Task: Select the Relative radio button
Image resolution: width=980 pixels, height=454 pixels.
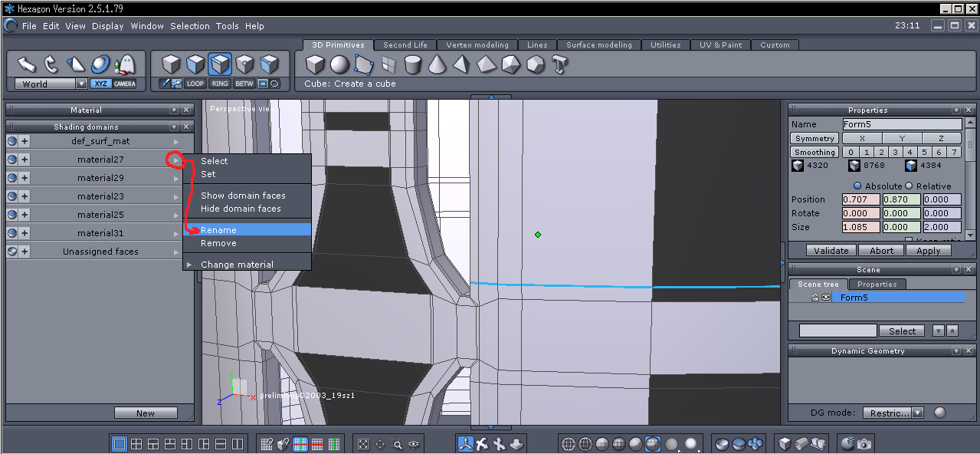Action: [x=910, y=186]
